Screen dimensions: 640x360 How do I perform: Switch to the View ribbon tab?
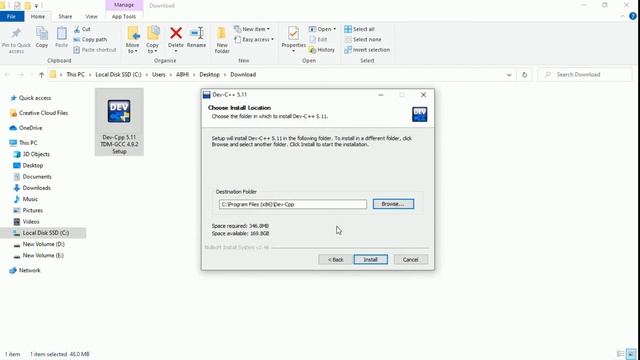point(91,16)
